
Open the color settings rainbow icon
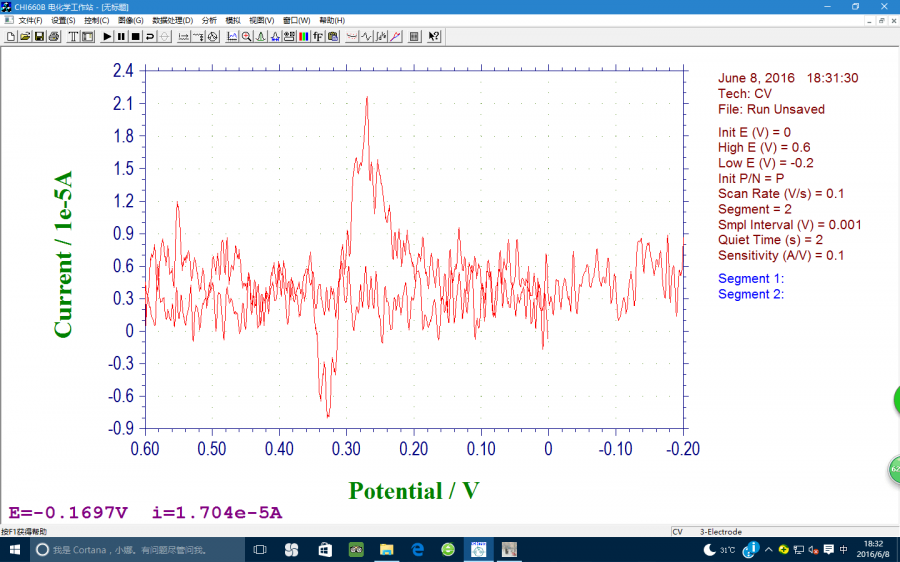tap(303, 37)
